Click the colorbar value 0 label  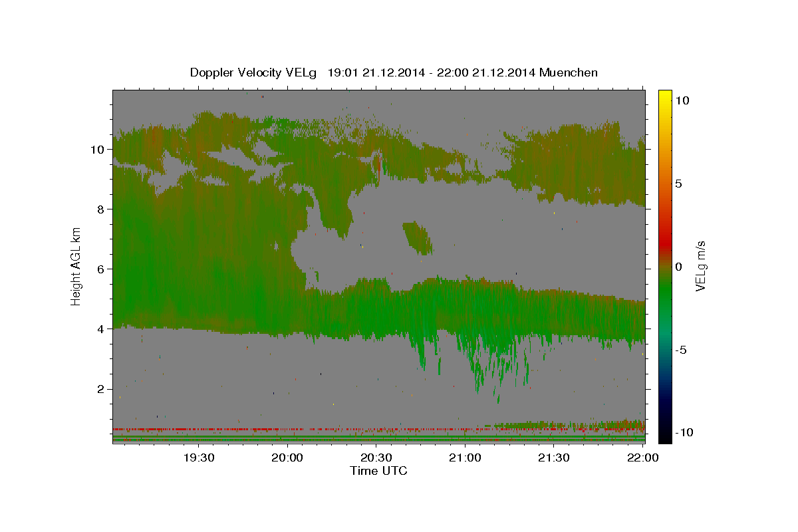[678, 266]
